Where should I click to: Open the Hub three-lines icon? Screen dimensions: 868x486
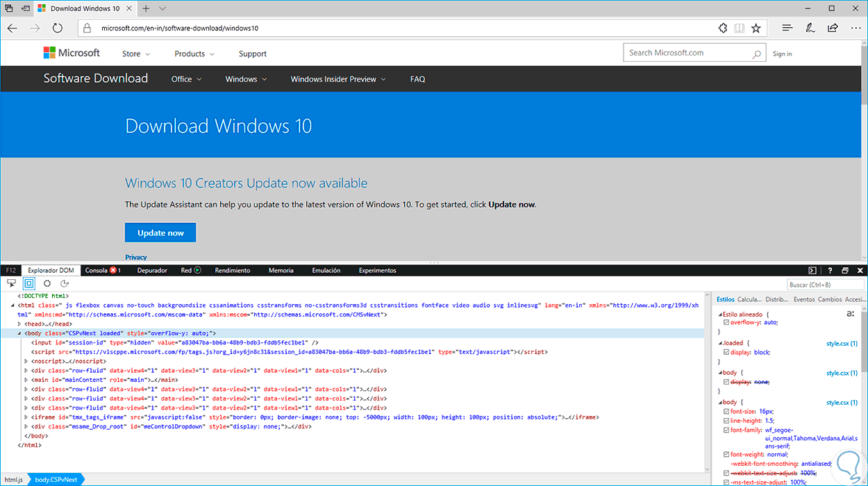click(787, 28)
